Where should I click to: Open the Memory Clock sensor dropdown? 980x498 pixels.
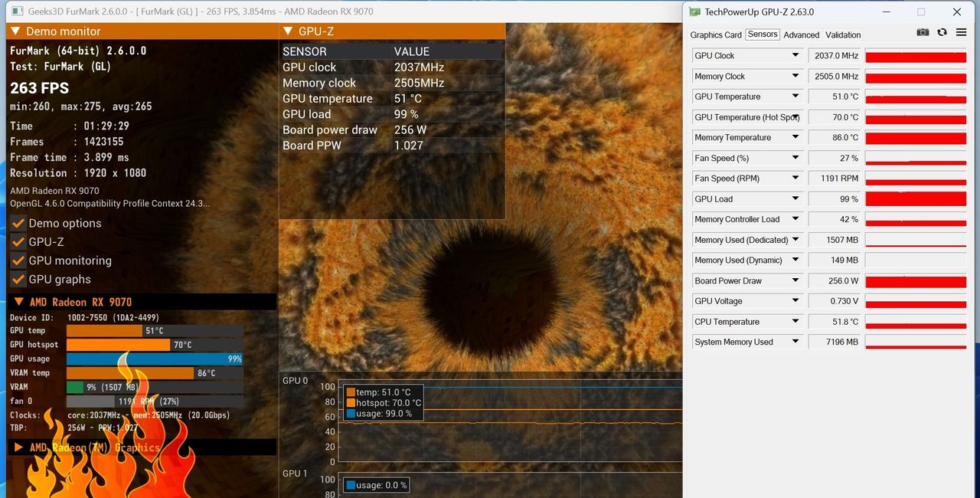(795, 77)
